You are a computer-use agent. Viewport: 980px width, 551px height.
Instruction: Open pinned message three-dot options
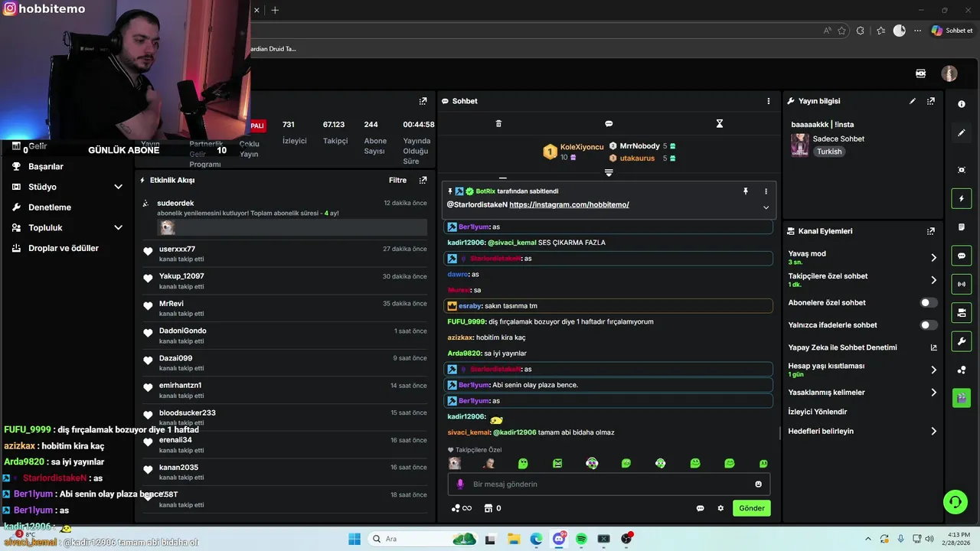pyautogui.click(x=766, y=191)
